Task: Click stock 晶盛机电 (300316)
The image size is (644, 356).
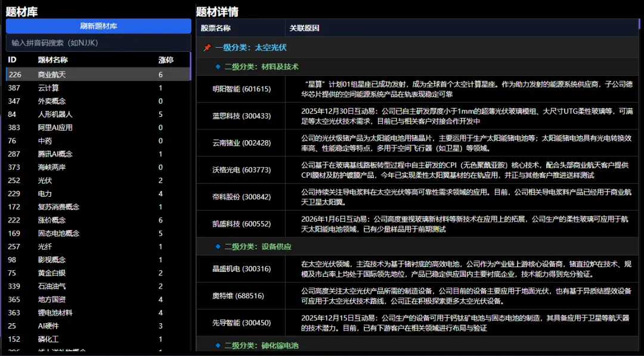Action: click(241, 269)
